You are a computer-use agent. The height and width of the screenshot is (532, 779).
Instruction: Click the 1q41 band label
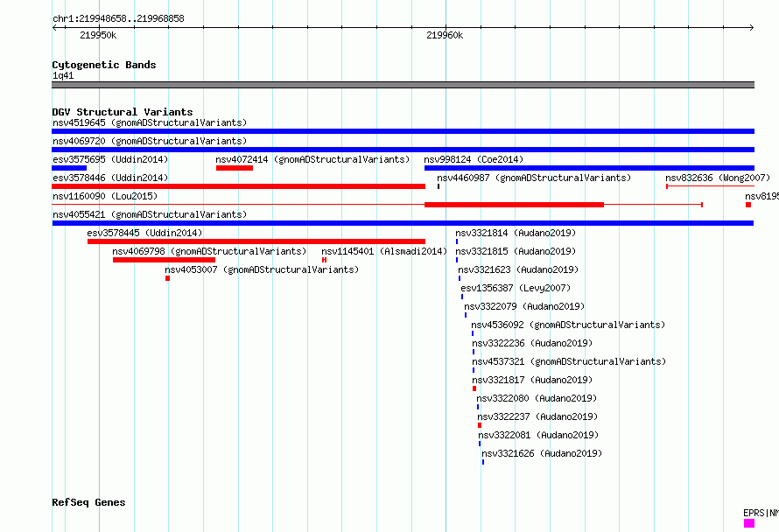pos(63,75)
